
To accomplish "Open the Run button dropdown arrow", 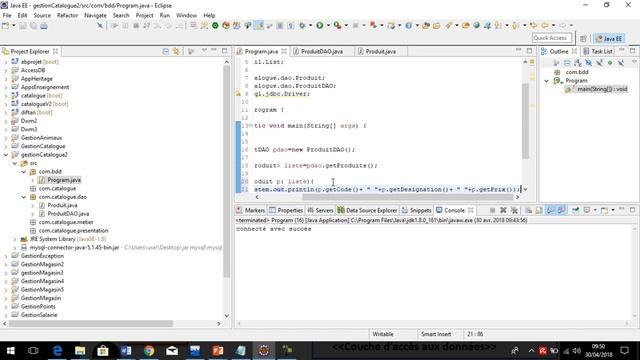I will [328, 25].
